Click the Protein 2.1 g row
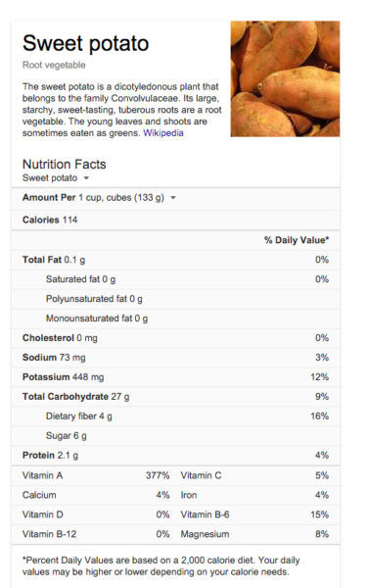The height and width of the screenshot is (588, 368). (x=175, y=456)
